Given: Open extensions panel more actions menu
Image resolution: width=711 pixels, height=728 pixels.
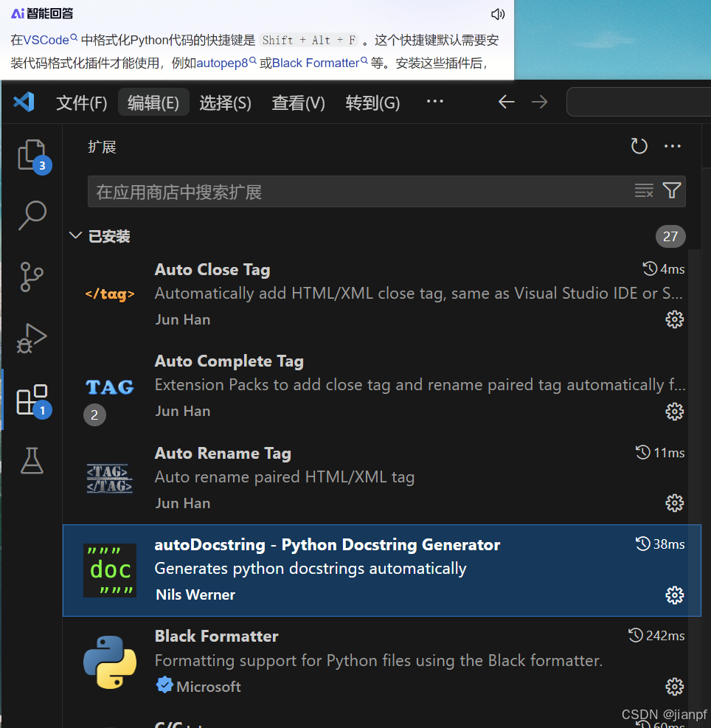Looking at the screenshot, I should click(672, 146).
